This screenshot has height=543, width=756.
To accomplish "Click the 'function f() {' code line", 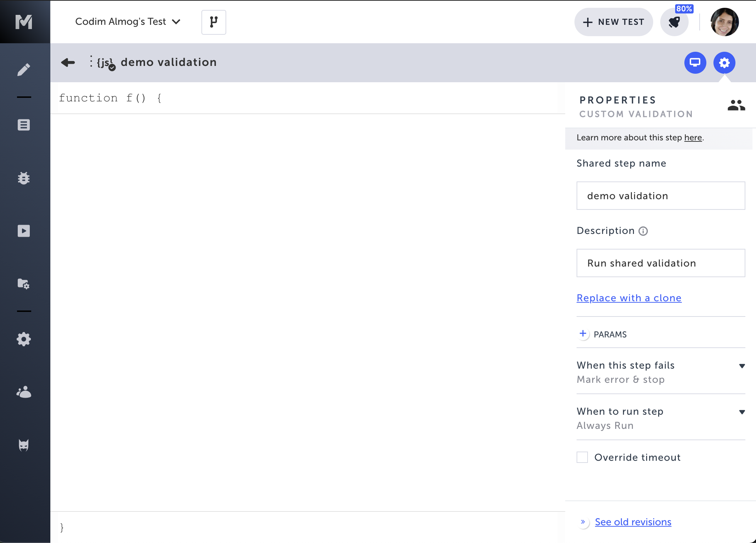I will coord(110,98).
